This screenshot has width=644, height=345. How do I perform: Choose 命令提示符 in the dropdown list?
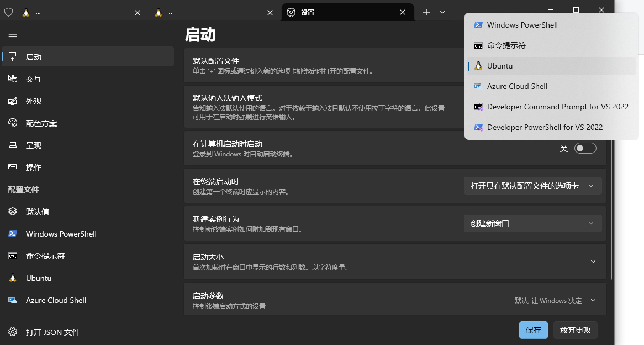coord(551,45)
